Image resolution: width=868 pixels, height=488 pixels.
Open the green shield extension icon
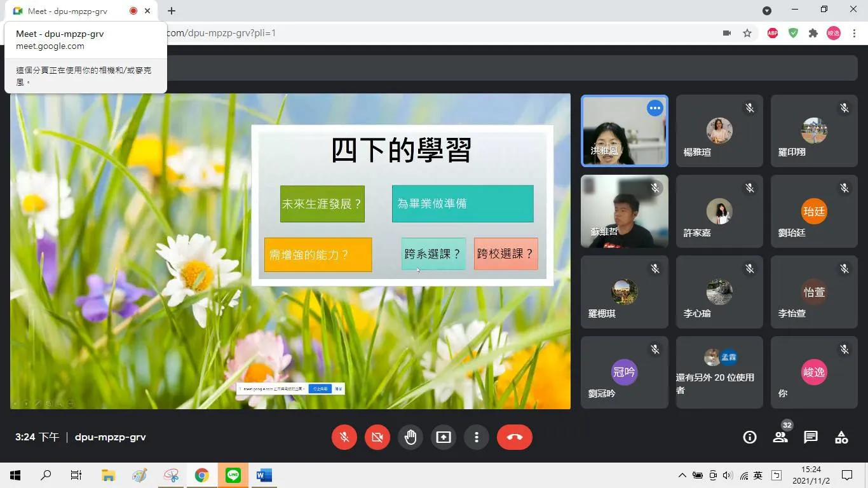coord(793,33)
